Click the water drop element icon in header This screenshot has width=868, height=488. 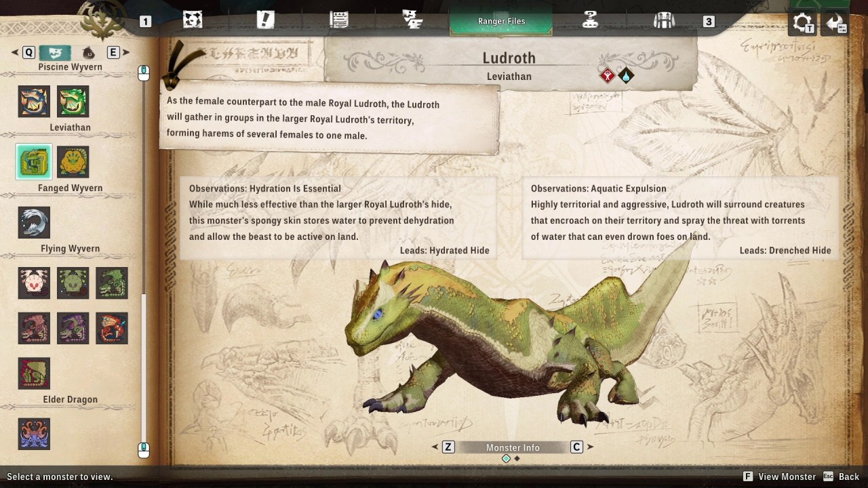pyautogui.click(x=626, y=76)
